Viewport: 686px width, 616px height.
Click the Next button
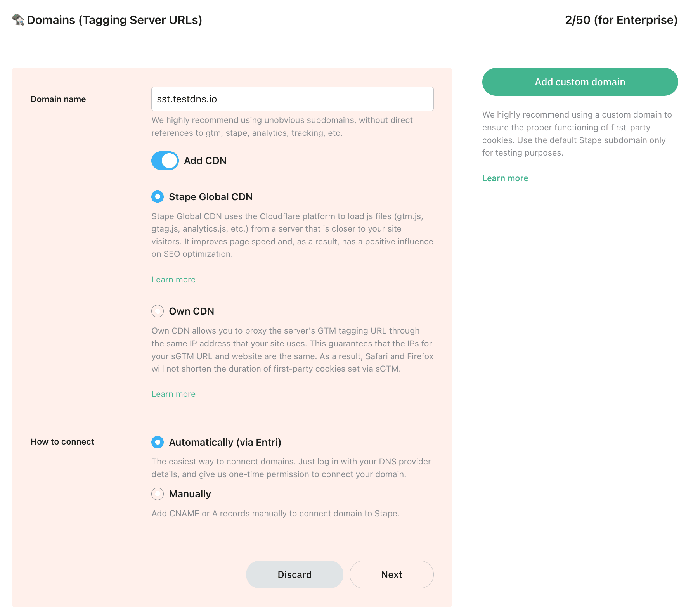(391, 574)
